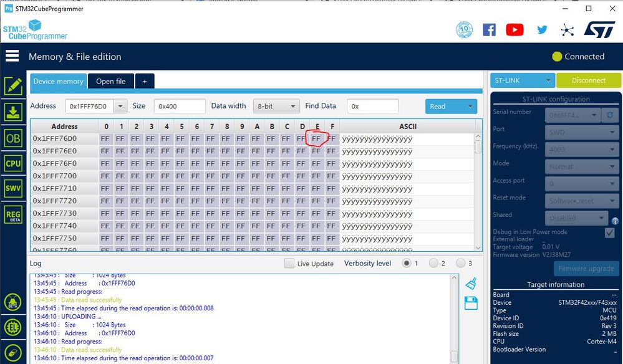Open the ST YouTube channel icon
This screenshot has width=623, height=364.
coord(514,30)
